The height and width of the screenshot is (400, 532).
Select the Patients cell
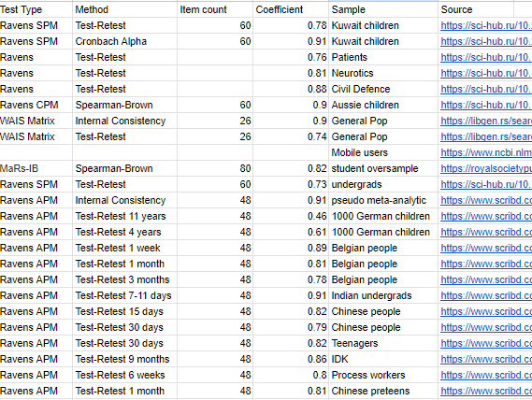click(x=383, y=57)
